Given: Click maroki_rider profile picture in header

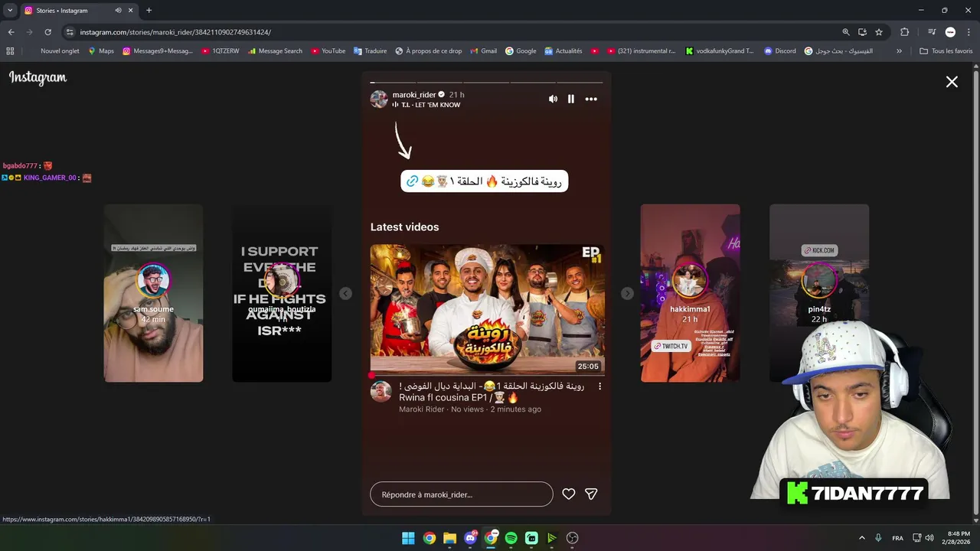Looking at the screenshot, I should pyautogui.click(x=379, y=99).
